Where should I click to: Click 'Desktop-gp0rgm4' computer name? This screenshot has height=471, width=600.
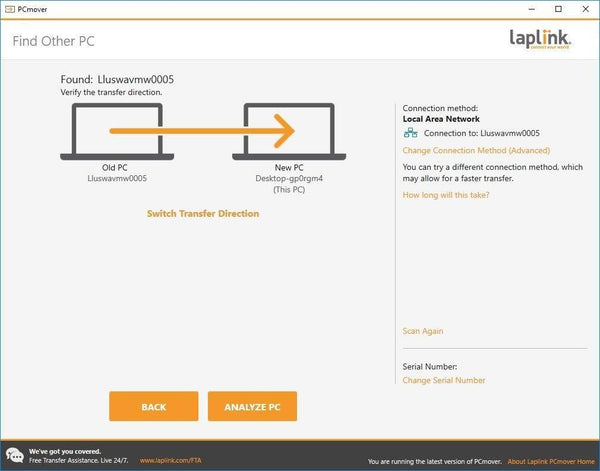click(289, 179)
